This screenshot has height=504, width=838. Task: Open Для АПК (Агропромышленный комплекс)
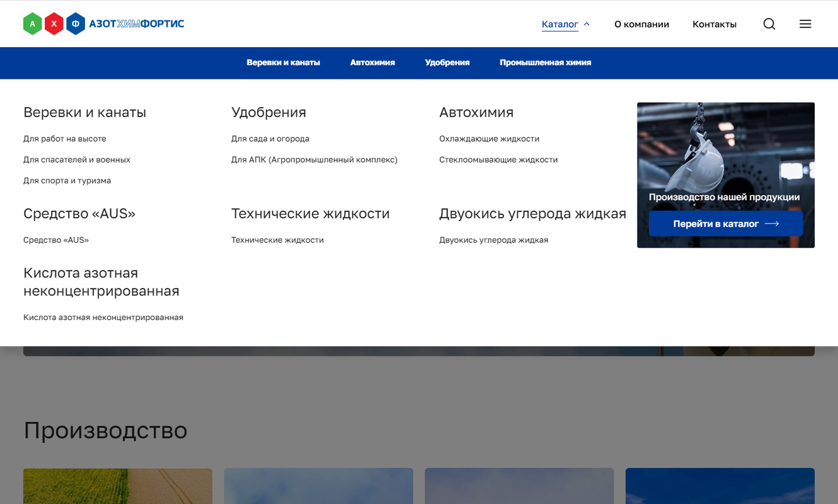point(314,159)
